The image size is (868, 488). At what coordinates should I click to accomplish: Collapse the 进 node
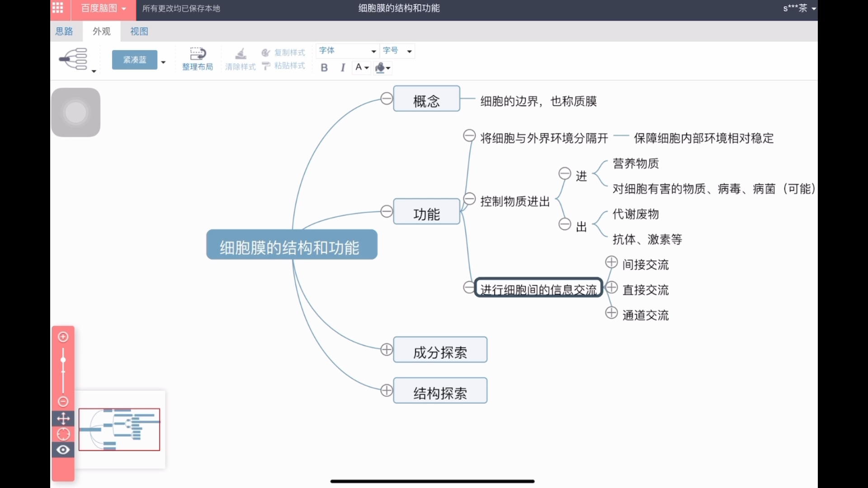(x=565, y=174)
